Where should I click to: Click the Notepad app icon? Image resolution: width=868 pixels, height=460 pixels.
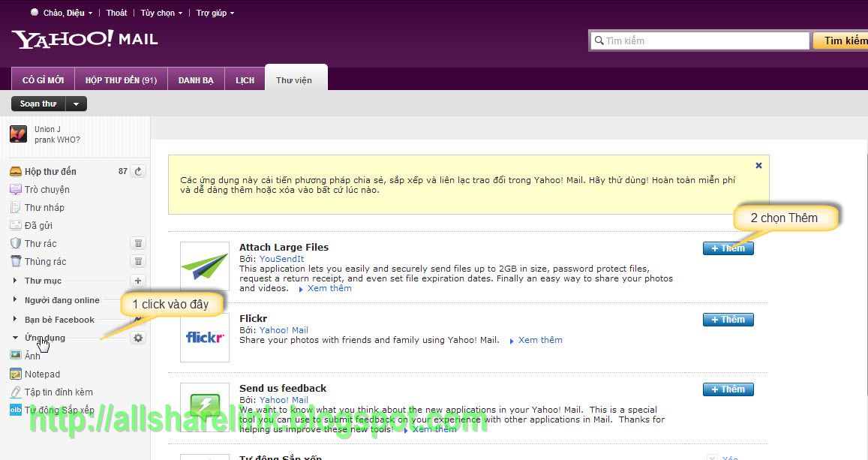click(16, 374)
